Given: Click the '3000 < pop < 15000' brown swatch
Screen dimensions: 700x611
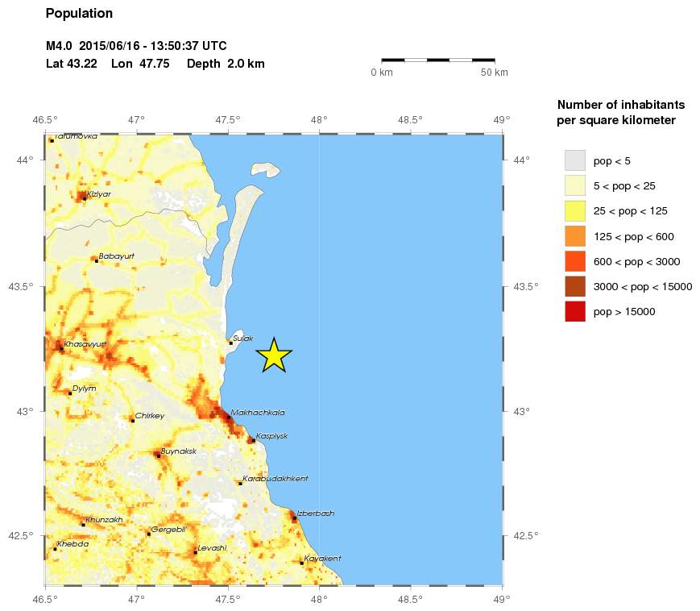Looking at the screenshot, I should pyautogui.click(x=574, y=286).
